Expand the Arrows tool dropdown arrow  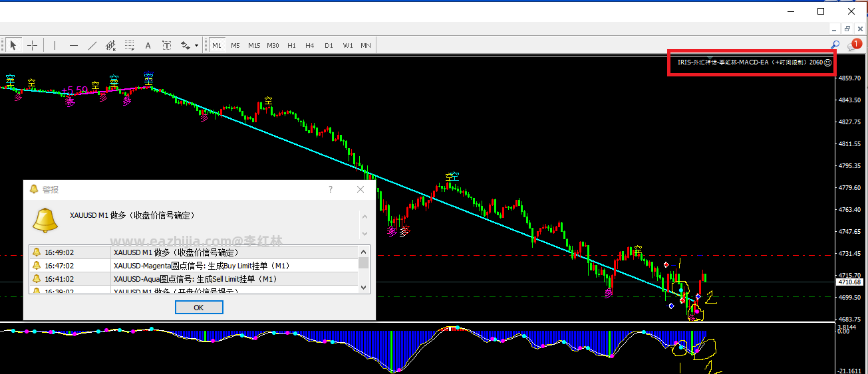coord(197,46)
